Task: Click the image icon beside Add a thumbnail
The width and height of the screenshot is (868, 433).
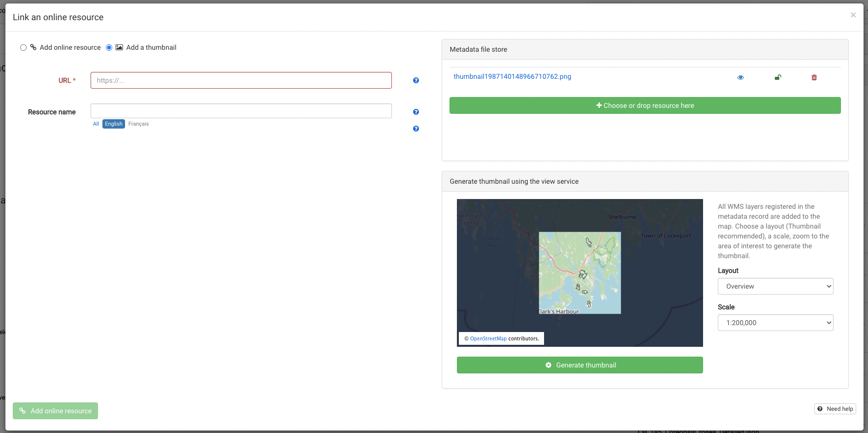Action: 119,47
